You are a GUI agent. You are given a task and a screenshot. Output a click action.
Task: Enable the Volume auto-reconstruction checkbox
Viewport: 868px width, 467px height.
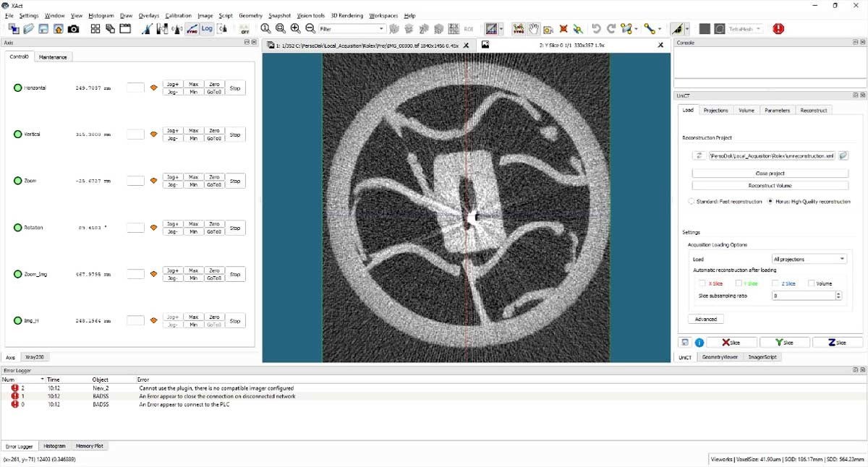pyautogui.click(x=812, y=283)
